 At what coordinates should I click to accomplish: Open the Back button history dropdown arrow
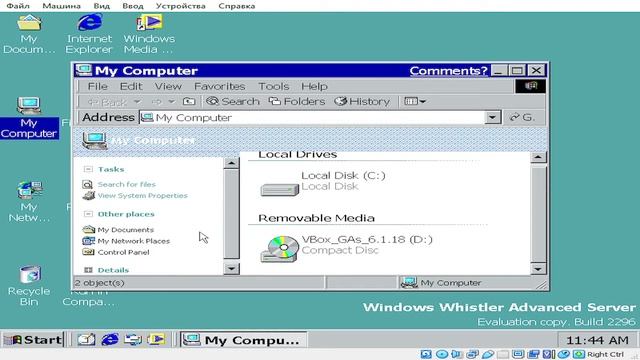[x=137, y=102]
